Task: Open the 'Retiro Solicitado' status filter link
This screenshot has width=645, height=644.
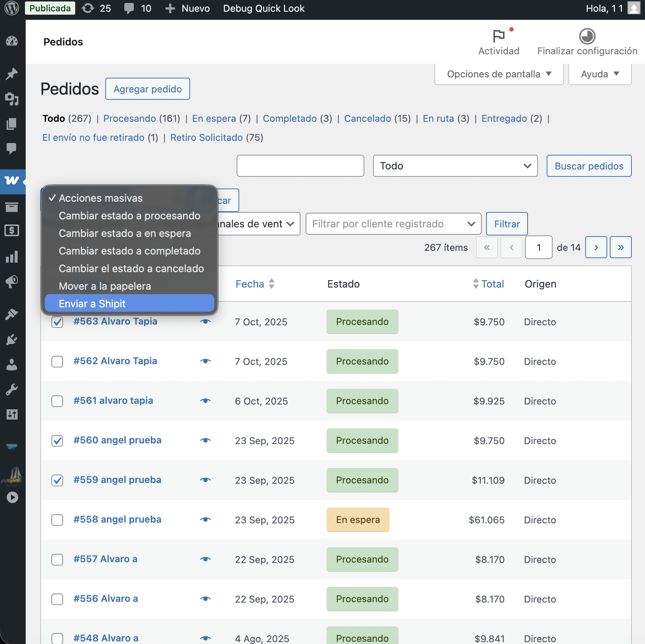Action: pyautogui.click(x=206, y=138)
